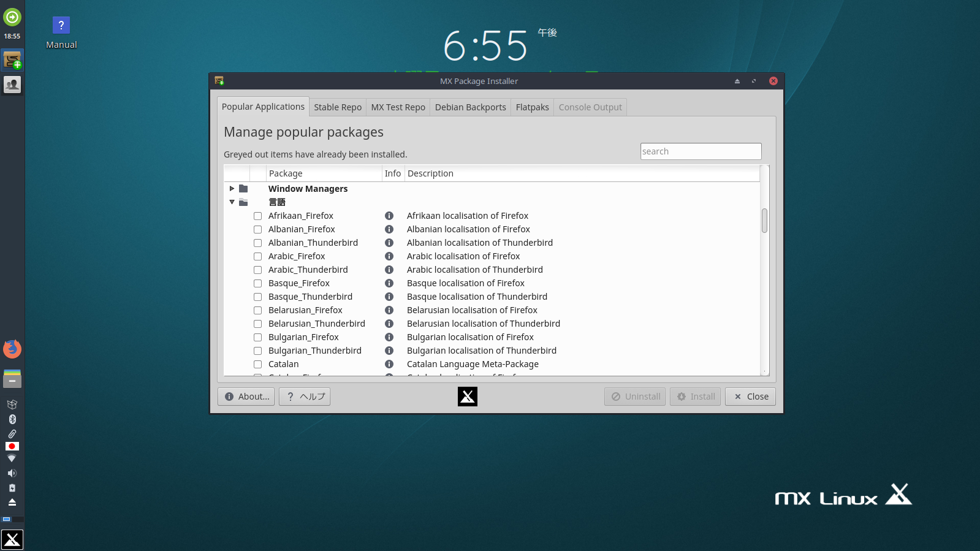This screenshot has height=551, width=980.
Task: Tick the Basque_Thunderbird checkbox
Action: pyautogui.click(x=258, y=297)
